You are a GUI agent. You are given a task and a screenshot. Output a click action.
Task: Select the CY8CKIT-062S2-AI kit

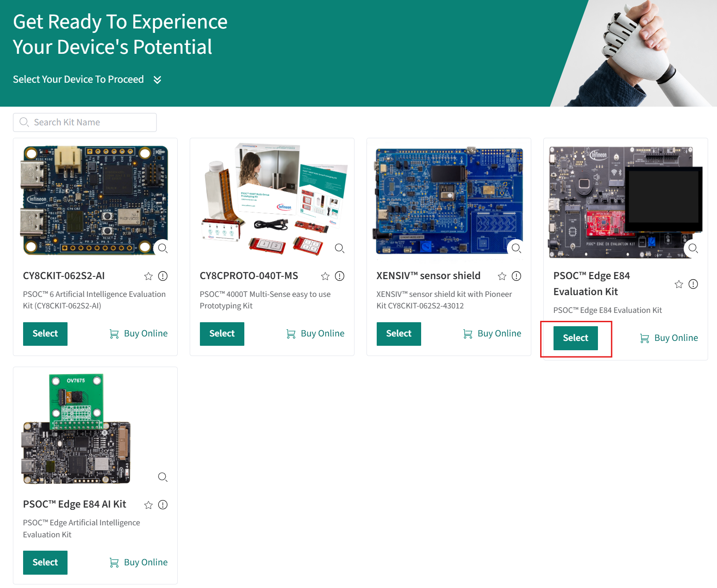click(x=45, y=334)
